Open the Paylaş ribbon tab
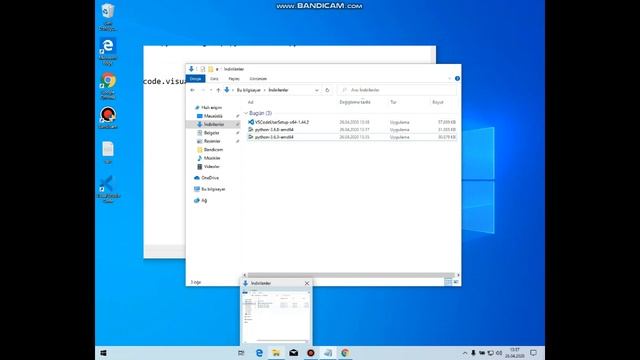The width and height of the screenshot is (640, 360). point(234,78)
